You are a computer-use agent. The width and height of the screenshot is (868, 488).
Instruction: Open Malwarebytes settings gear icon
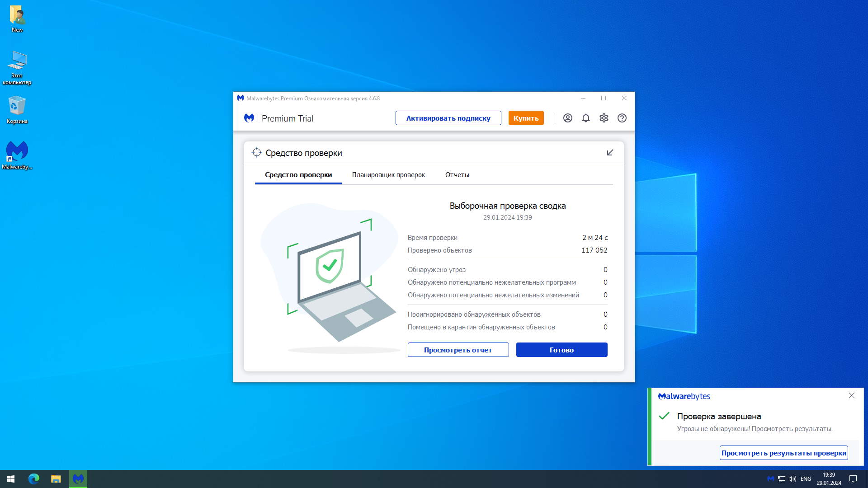click(604, 118)
